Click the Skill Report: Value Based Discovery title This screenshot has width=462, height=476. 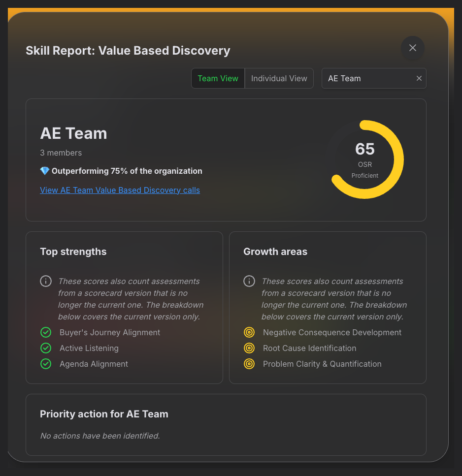(128, 50)
